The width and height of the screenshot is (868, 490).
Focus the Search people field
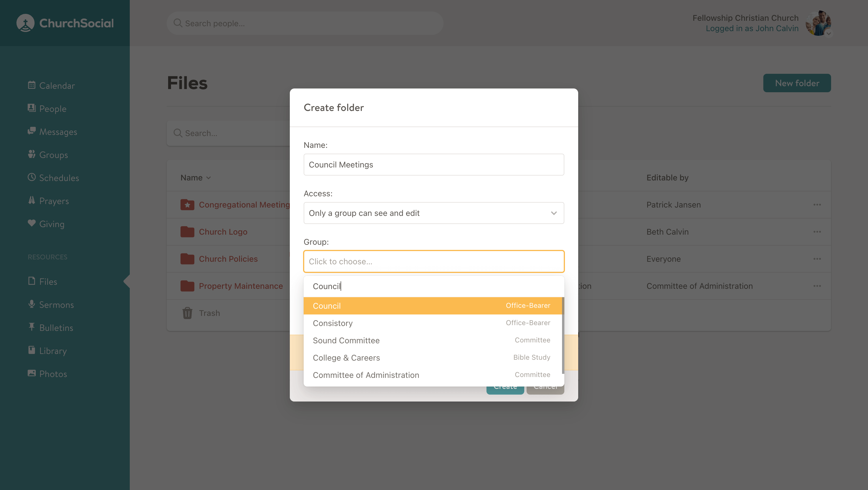305,23
